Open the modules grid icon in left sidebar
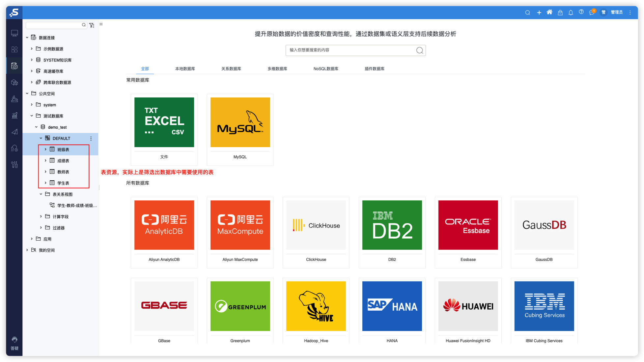644x362 pixels. click(14, 49)
